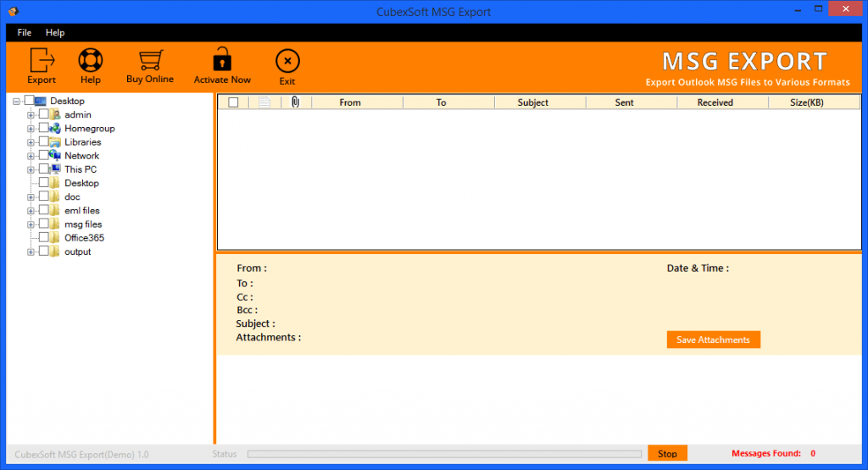Click the Activate Now padlock icon
The image size is (868, 470).
(x=222, y=60)
